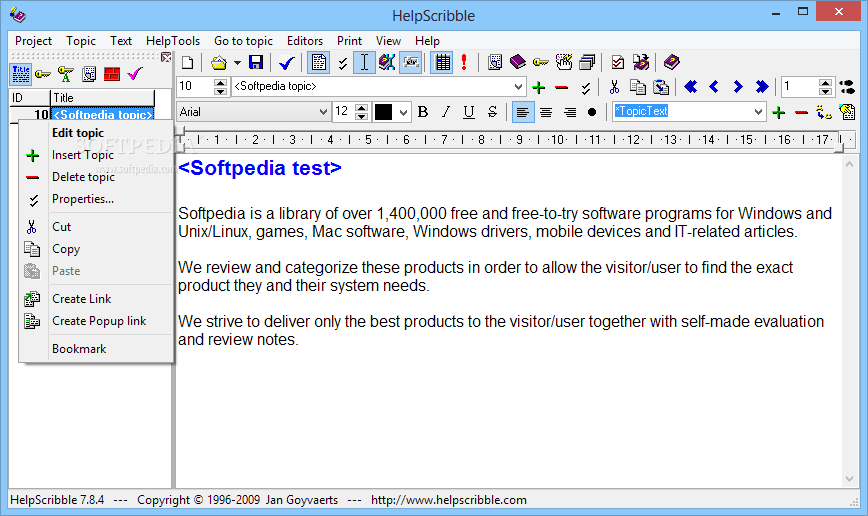Screen dimensions: 868x516
Task: Toggle the ruler tab display button
Action: coord(411,63)
